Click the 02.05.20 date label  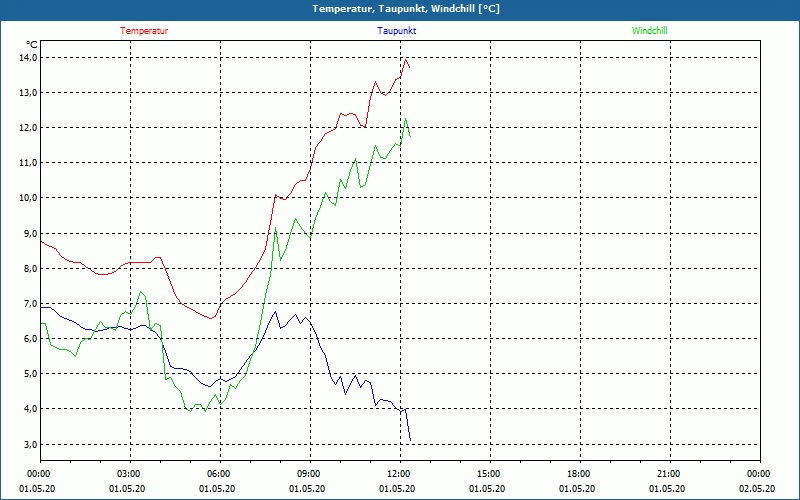757,489
